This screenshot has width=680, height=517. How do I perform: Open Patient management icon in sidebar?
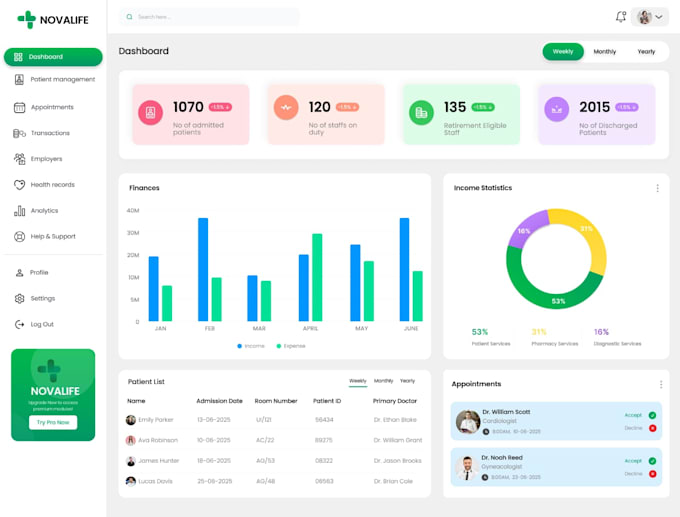click(x=19, y=79)
